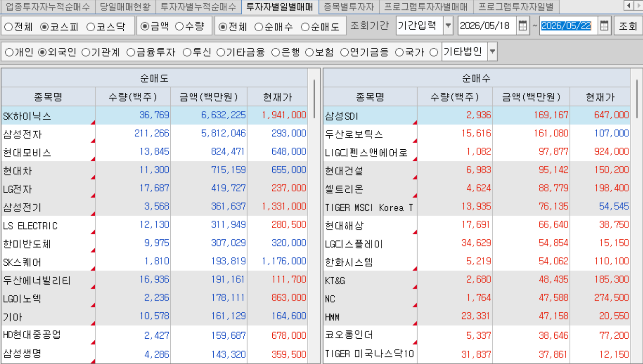Select TIGER MSCI Korea T row
Screen dimensions: 643x364
[477, 207]
